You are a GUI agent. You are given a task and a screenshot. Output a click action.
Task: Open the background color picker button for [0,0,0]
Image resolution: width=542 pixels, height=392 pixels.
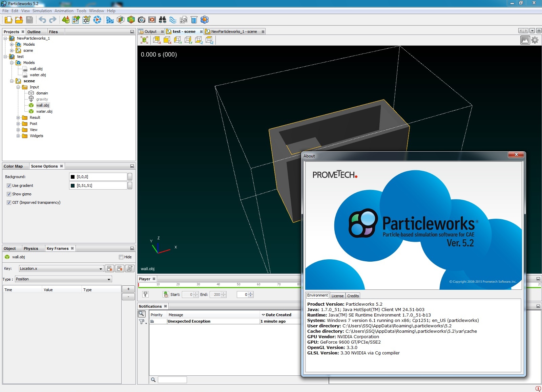coord(130,177)
